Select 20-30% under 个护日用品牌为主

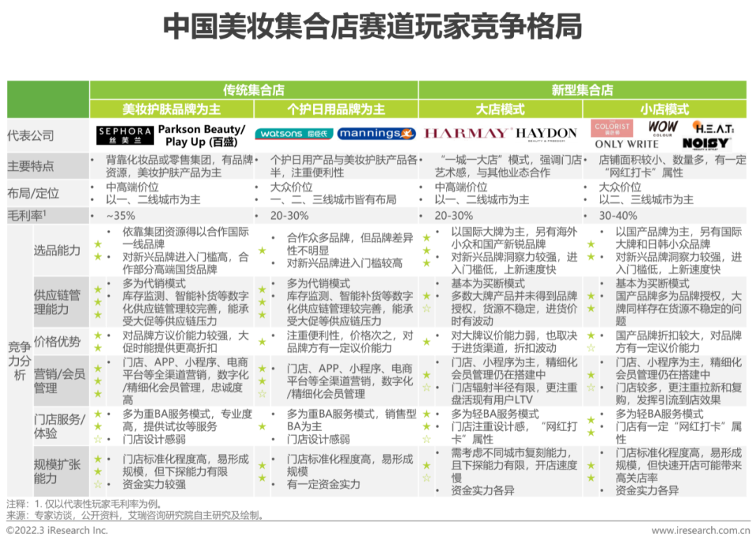(x=289, y=215)
